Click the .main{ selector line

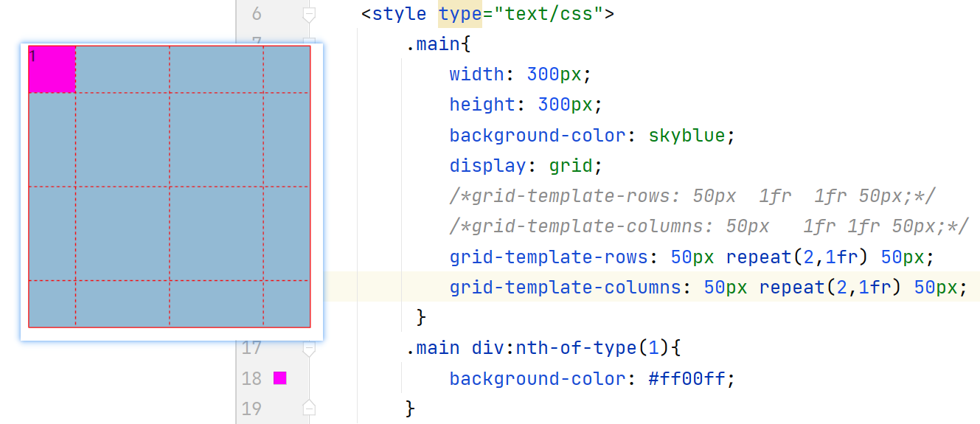438,44
